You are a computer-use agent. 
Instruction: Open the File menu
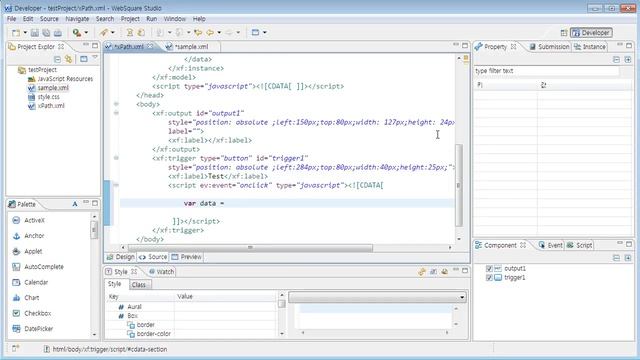tap(11, 19)
